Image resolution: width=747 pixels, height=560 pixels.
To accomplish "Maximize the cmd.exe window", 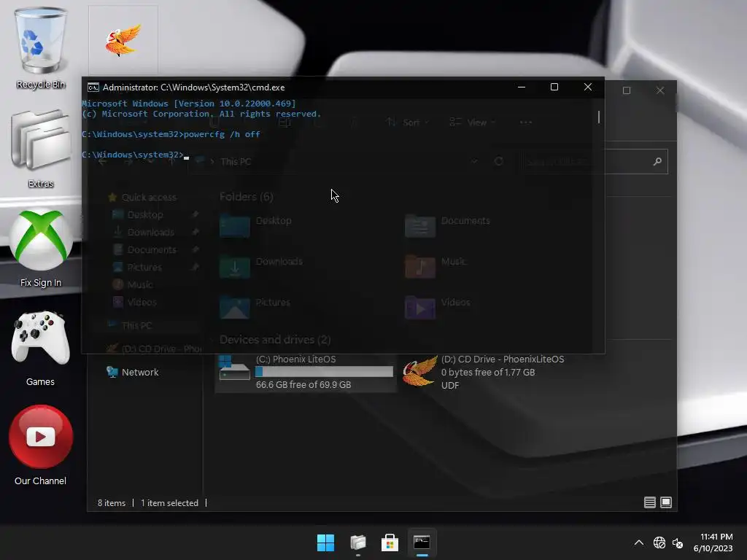I will [554, 87].
